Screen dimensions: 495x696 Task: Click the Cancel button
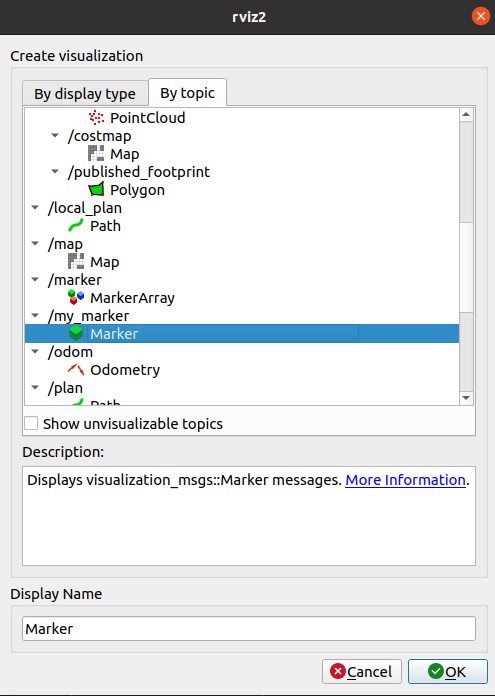coord(362,672)
